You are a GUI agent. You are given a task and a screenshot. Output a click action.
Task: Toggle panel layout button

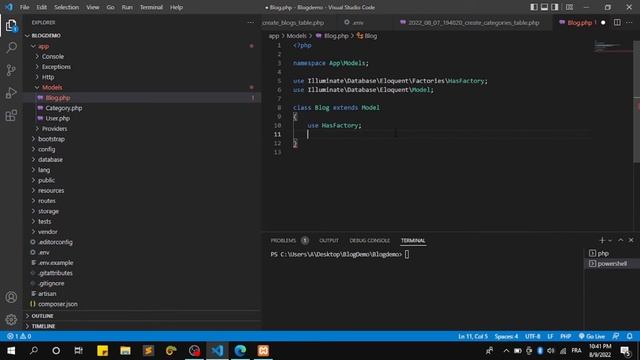point(544,7)
